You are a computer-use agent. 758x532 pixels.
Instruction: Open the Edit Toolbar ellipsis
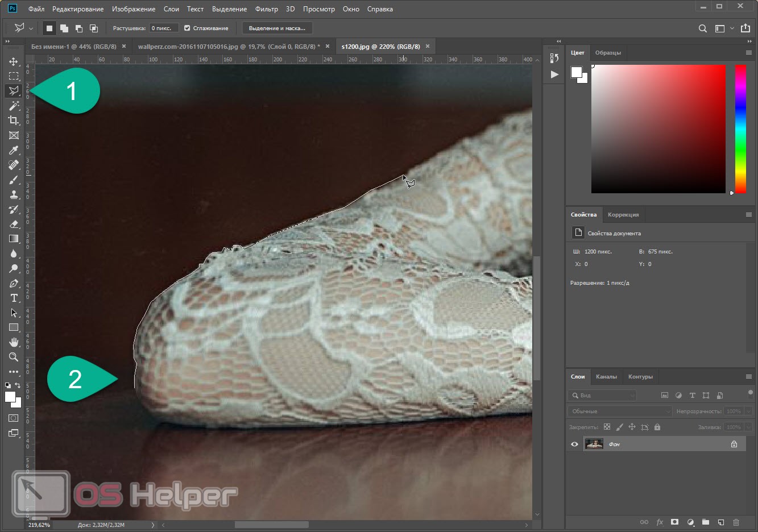click(x=14, y=372)
